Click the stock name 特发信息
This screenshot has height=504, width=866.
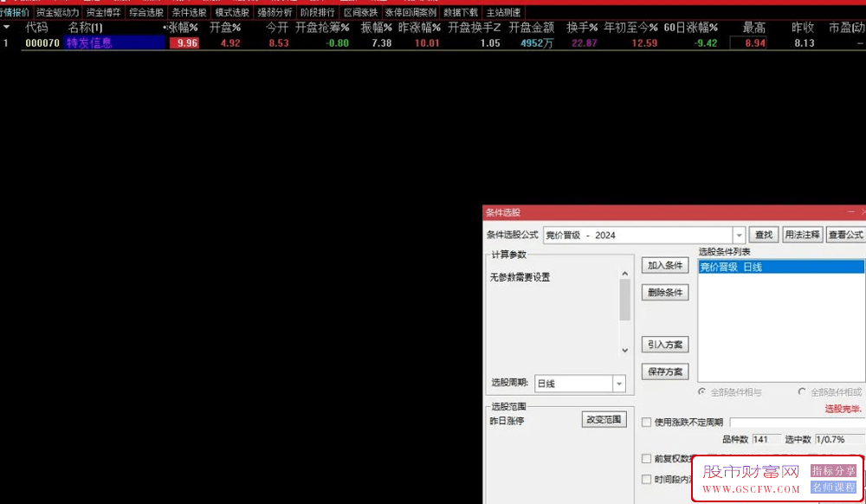(x=89, y=43)
